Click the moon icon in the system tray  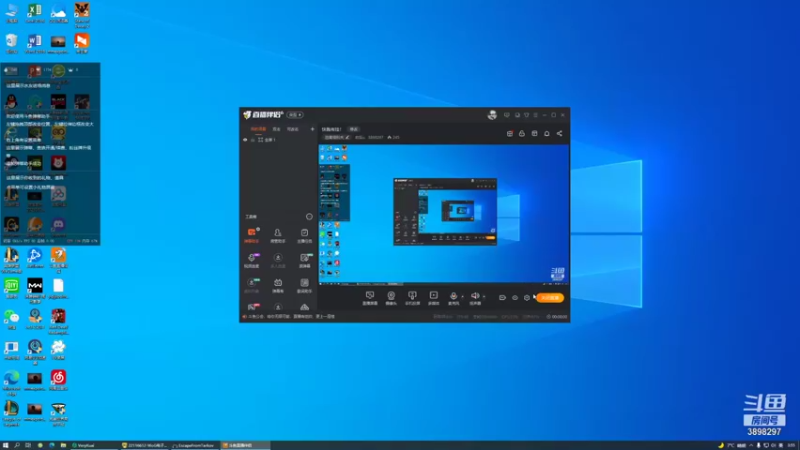720,445
